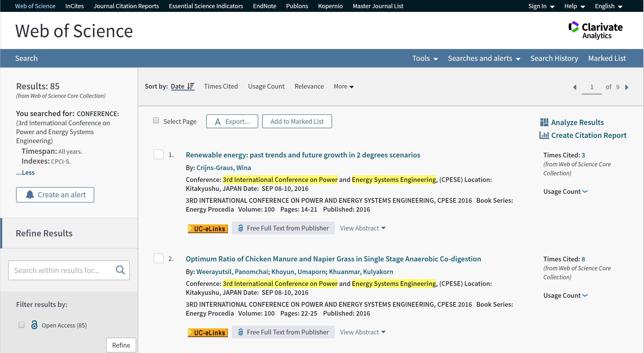This screenshot has width=644, height=353.
Task: Open Kopernio from top navigation
Action: pyautogui.click(x=330, y=6)
